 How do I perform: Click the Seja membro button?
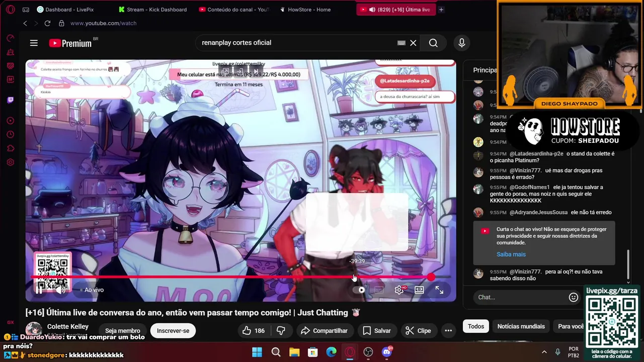click(122, 330)
